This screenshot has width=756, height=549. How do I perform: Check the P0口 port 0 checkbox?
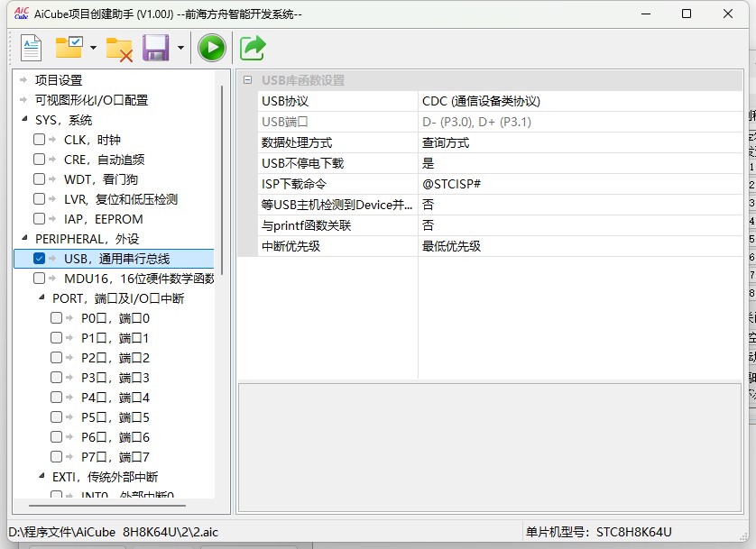[57, 317]
